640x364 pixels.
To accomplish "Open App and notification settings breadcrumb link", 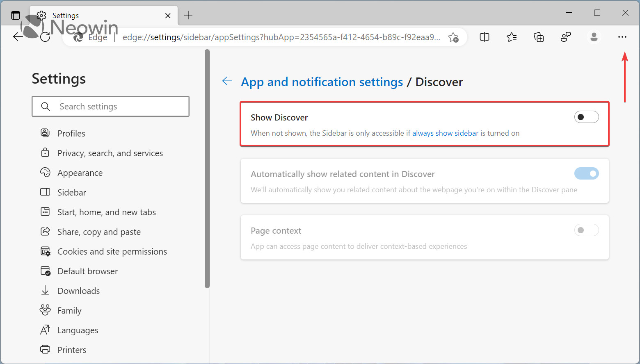I will click(322, 82).
